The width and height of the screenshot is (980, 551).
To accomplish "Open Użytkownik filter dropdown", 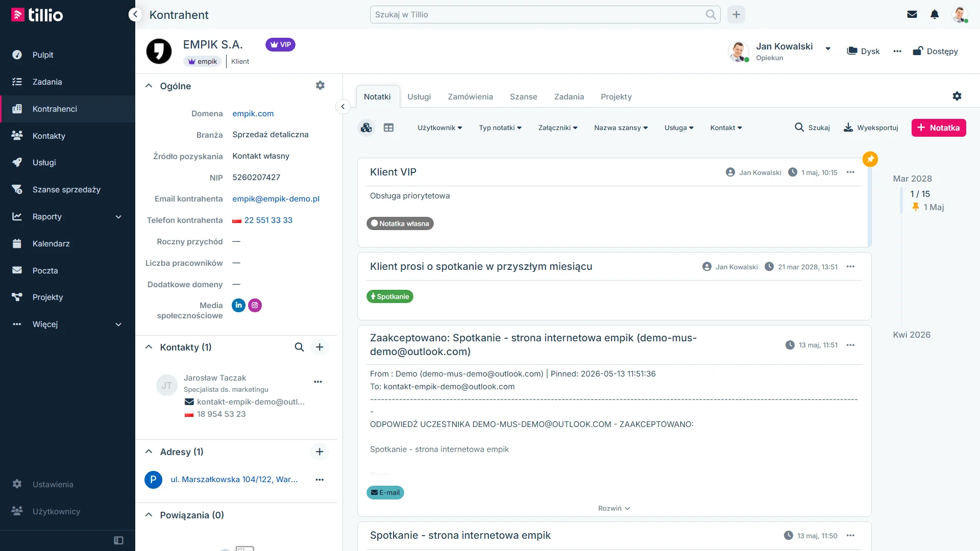I will pyautogui.click(x=439, y=128).
